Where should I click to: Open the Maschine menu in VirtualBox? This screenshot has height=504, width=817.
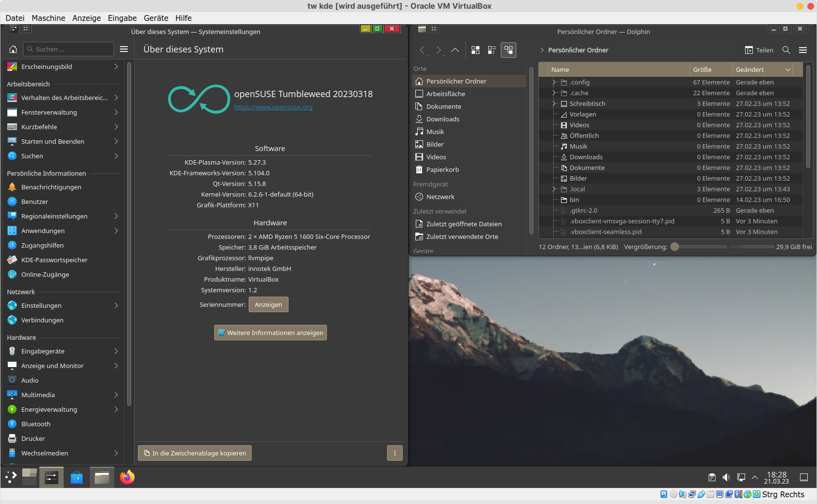[x=49, y=18]
